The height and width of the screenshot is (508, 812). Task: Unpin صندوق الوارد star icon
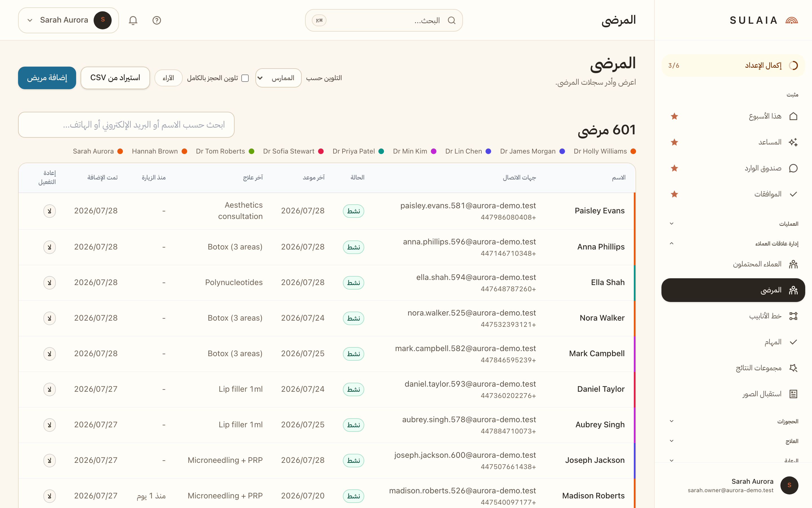(x=674, y=168)
